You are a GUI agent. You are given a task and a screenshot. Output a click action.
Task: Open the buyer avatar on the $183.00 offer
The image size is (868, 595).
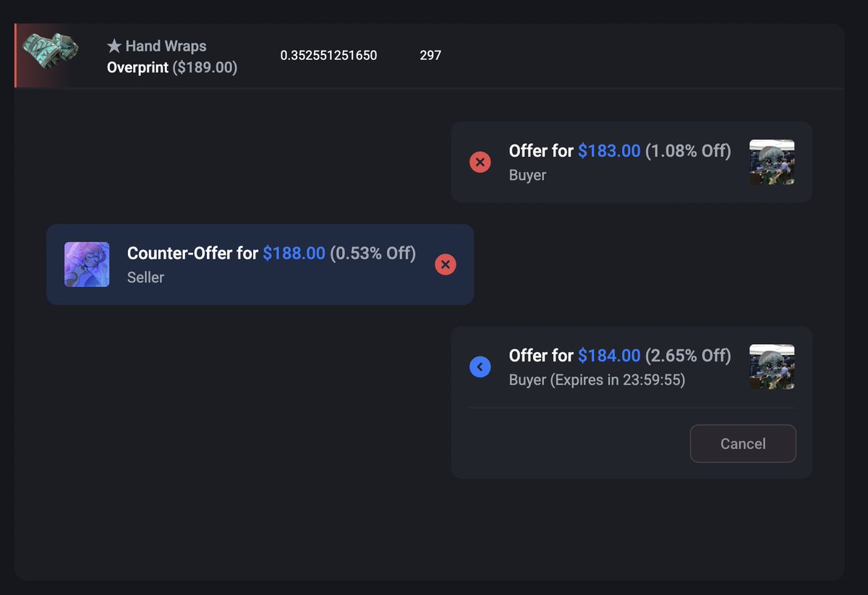pos(772,162)
